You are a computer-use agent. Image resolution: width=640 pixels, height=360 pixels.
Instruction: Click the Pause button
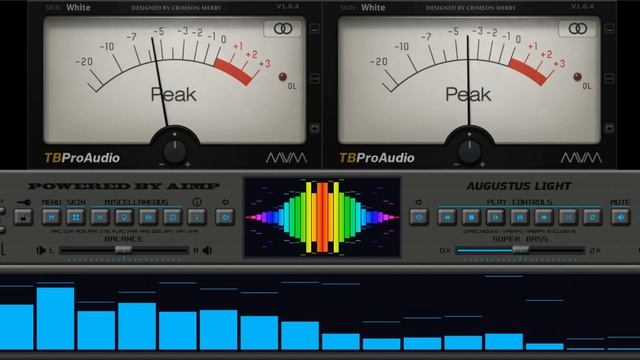520,217
